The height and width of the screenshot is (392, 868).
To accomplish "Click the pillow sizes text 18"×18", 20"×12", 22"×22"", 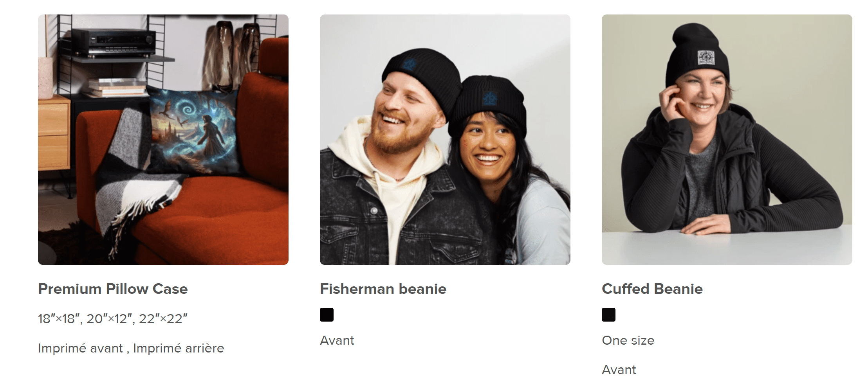I will (113, 318).
